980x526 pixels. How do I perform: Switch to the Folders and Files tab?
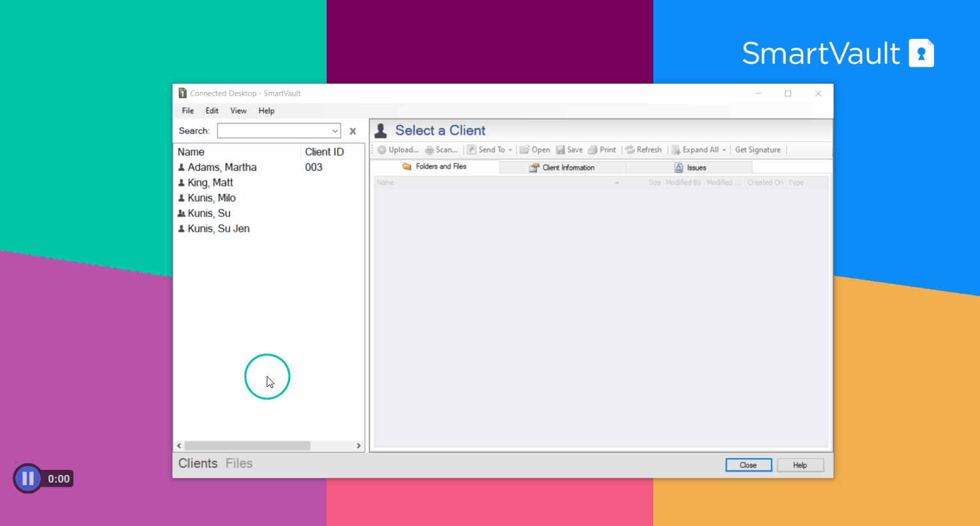pos(434,167)
